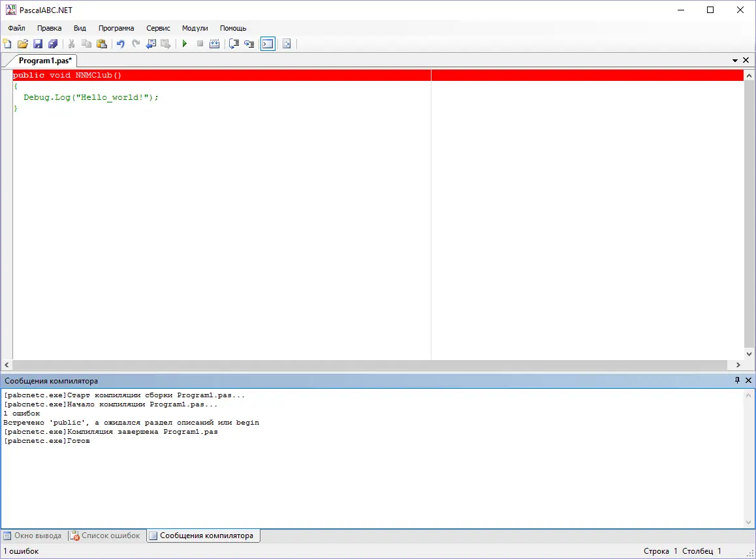This screenshot has width=756, height=559.
Task: Click the 'Строка 1' status bar indicator
Action: [x=661, y=551]
